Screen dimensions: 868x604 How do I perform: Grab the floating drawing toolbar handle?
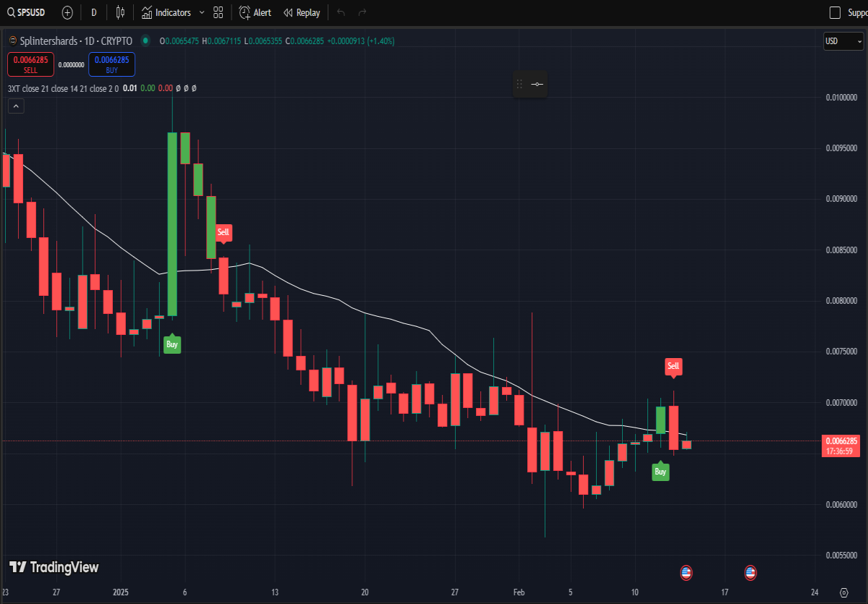pyautogui.click(x=519, y=85)
